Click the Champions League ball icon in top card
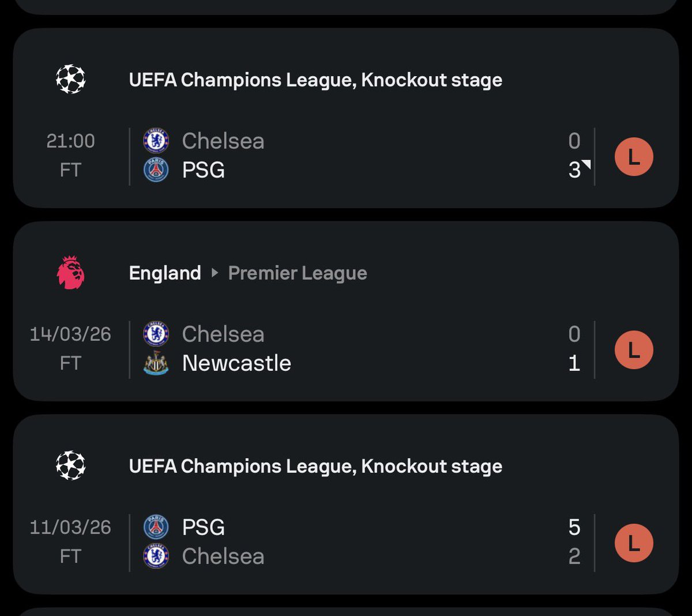 pyautogui.click(x=71, y=80)
